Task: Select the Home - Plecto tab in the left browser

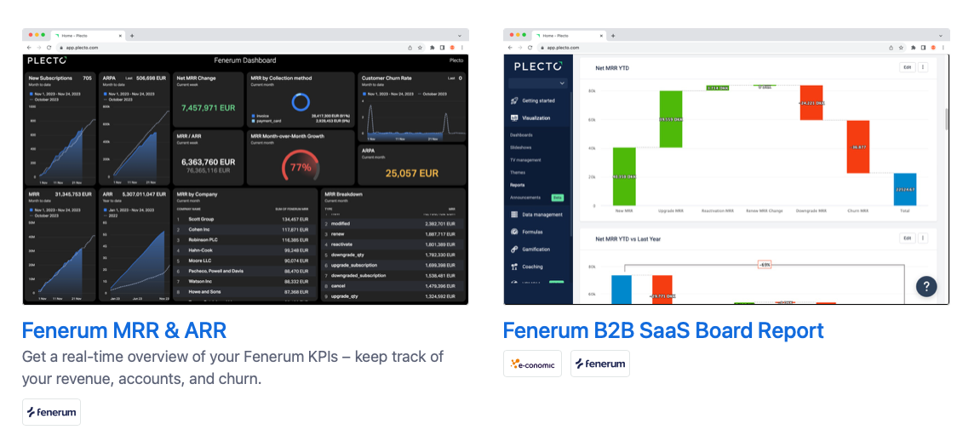Action: pyautogui.click(x=89, y=36)
